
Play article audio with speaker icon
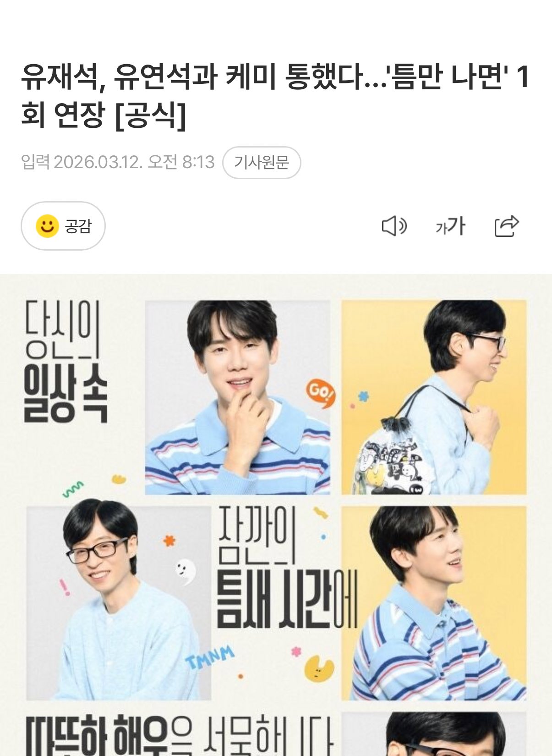[394, 226]
